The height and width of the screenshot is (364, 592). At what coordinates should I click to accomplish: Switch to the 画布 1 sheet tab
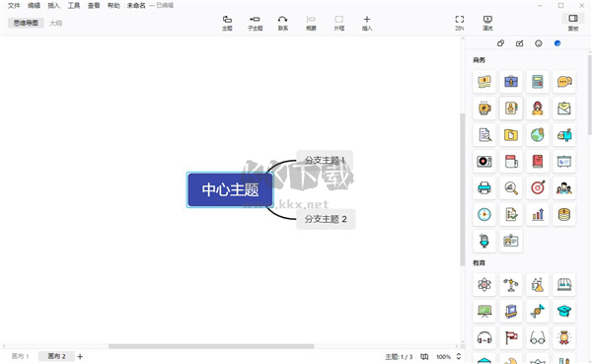coord(20,356)
